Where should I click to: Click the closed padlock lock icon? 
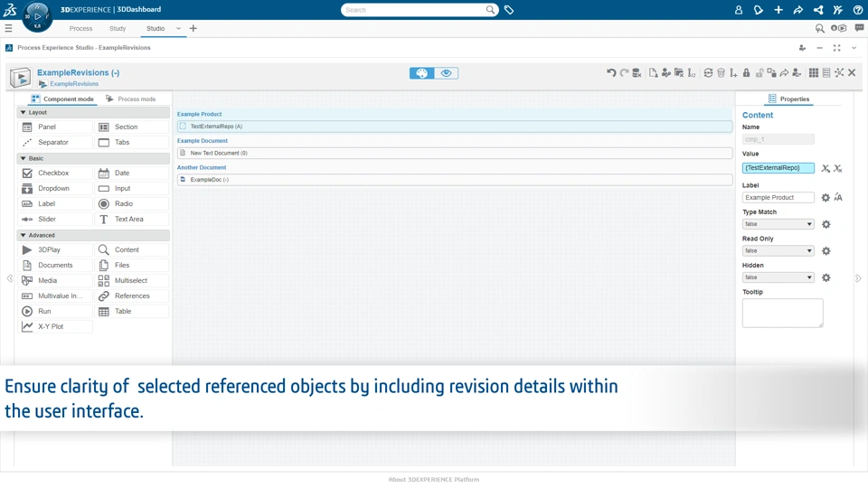tap(746, 72)
